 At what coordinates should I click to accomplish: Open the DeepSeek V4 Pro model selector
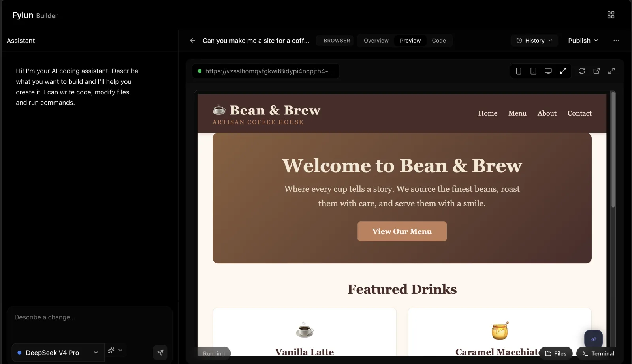tap(58, 353)
